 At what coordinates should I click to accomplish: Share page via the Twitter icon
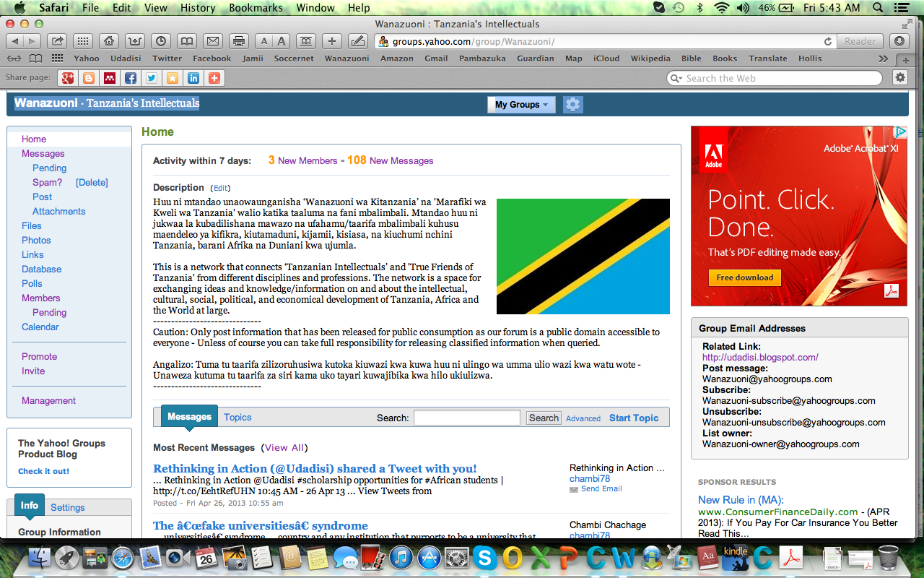point(152,78)
